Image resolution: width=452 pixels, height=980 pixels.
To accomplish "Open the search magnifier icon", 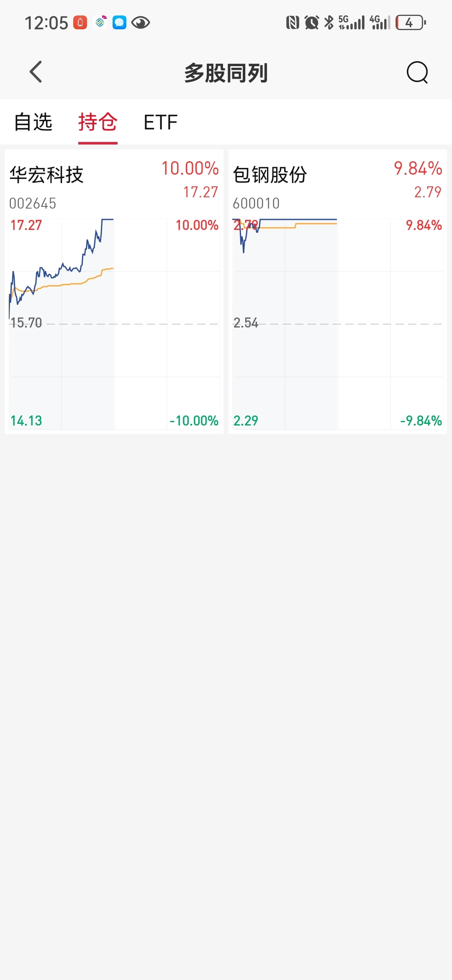I will click(417, 72).
